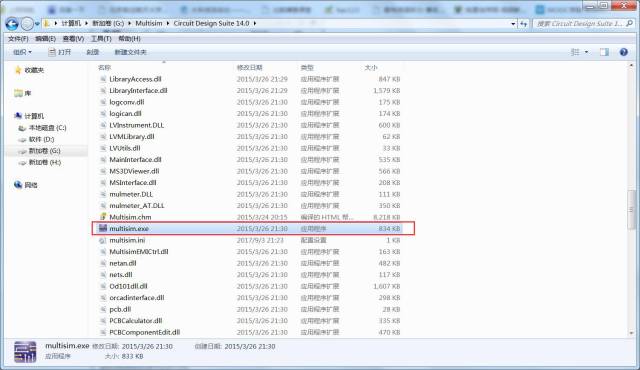Click the help question mark icon
The width and height of the screenshot is (640, 370).
click(623, 52)
